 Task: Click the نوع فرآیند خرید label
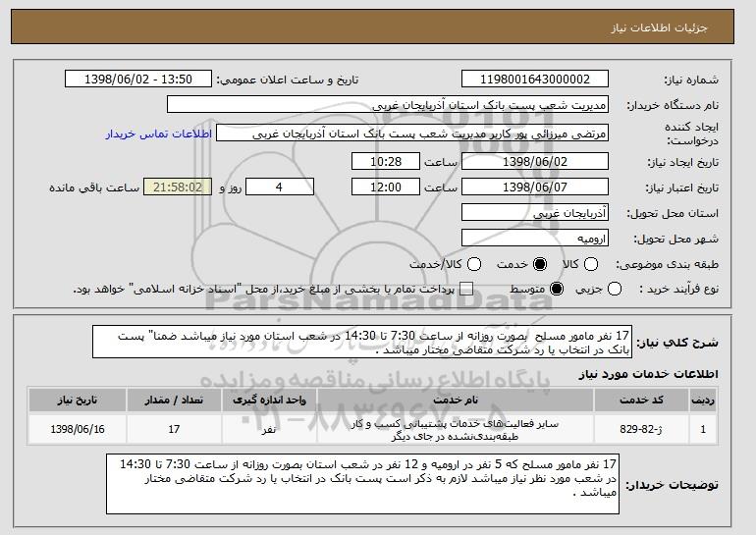pos(678,289)
